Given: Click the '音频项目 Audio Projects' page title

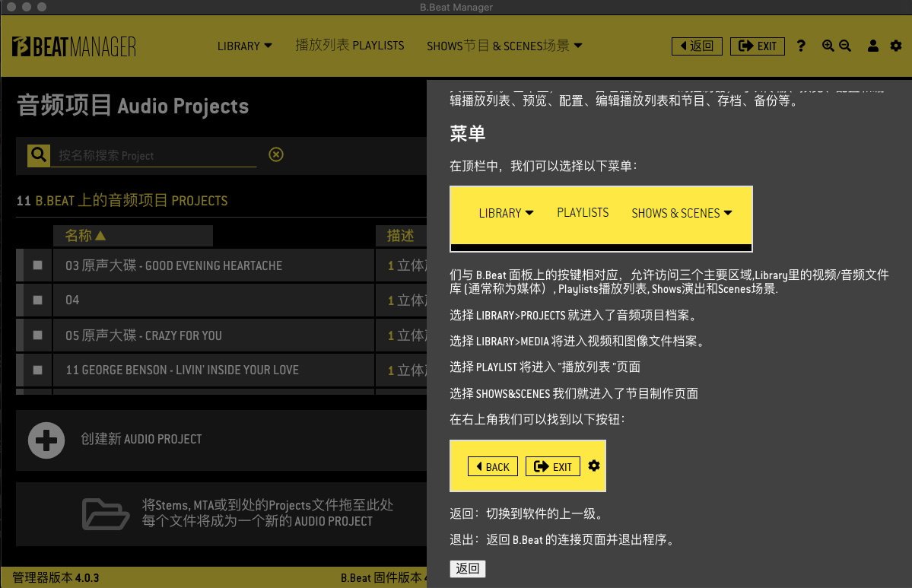Looking at the screenshot, I should 132,106.
